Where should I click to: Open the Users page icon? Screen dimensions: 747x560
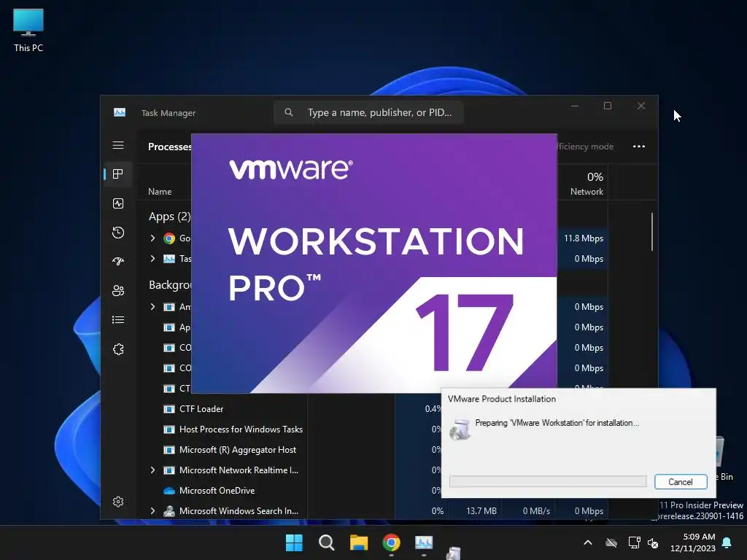pyautogui.click(x=118, y=290)
